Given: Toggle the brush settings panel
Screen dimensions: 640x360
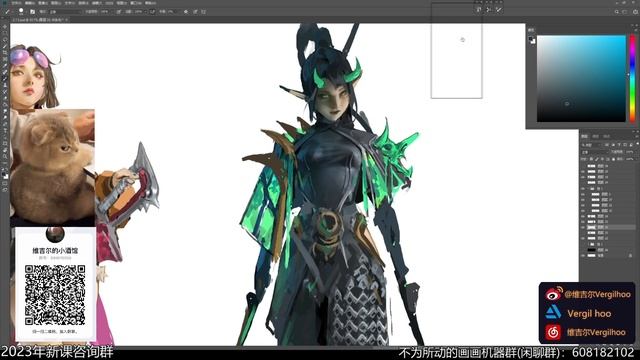Looking at the screenshot, I should click(32, 12).
